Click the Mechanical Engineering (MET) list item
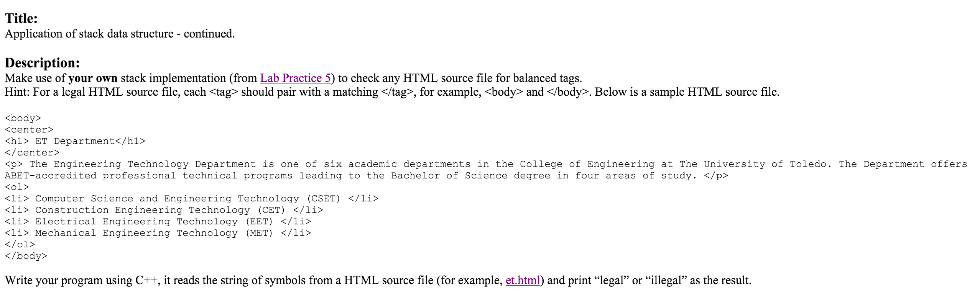Viewport: 980px width, 304px height. (158, 233)
